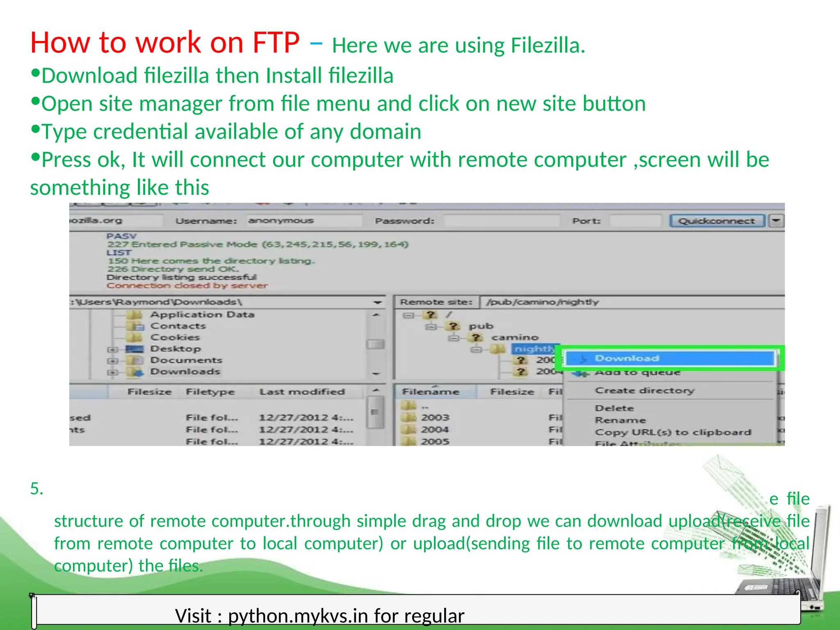840x630 pixels.
Task: Select Contacts folder in local tree
Action: click(x=178, y=326)
